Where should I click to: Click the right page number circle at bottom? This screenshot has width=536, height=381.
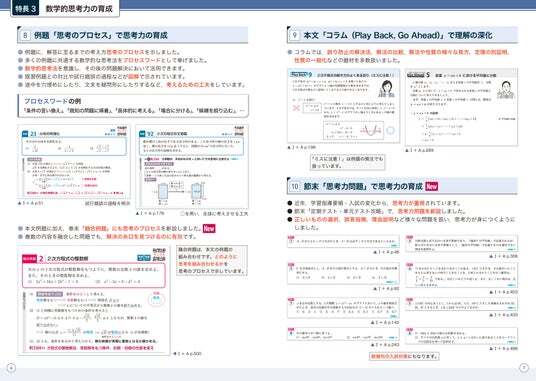[524, 368]
